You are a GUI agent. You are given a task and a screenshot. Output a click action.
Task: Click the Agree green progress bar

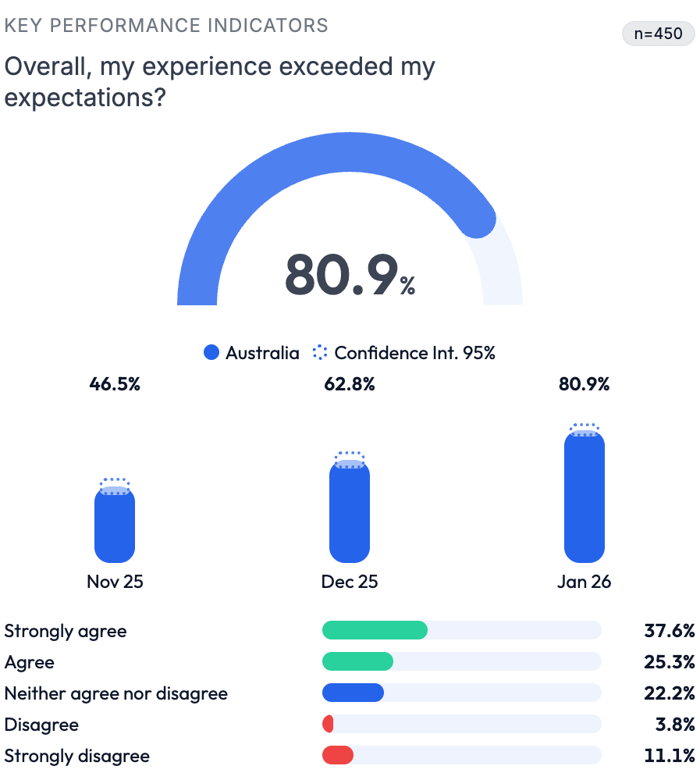357,662
